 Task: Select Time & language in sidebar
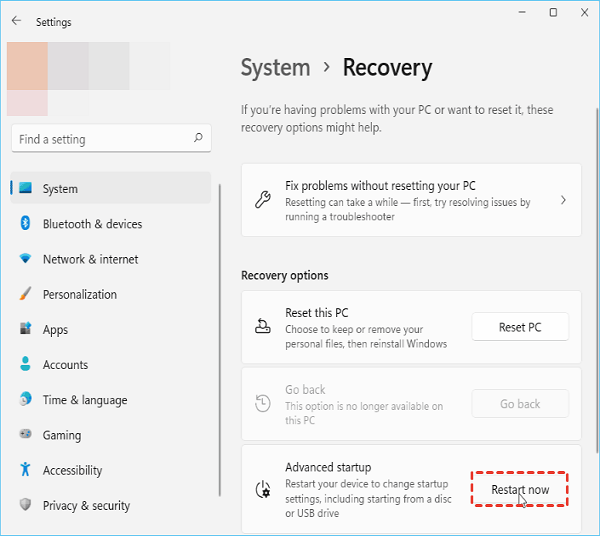(85, 400)
